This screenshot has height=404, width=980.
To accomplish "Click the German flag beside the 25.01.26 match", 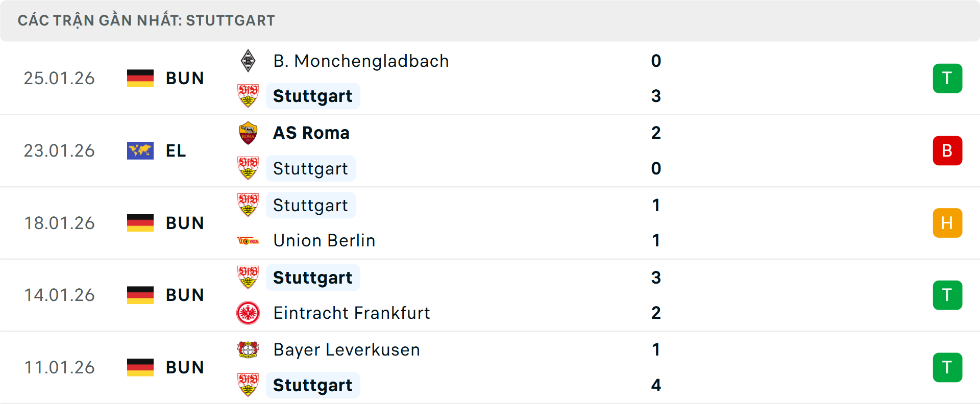I will pos(140,78).
